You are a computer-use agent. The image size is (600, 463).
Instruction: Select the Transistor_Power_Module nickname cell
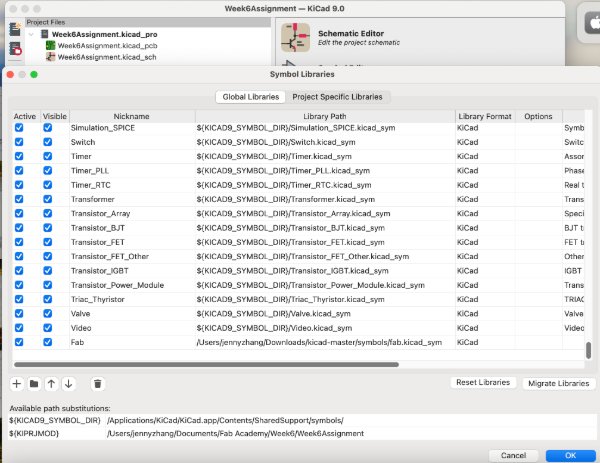(132, 285)
